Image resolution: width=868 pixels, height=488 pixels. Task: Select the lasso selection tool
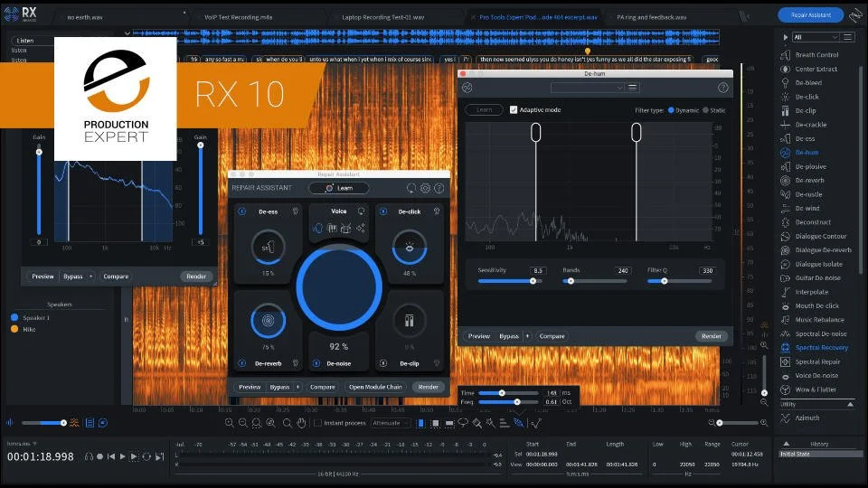coord(463,423)
